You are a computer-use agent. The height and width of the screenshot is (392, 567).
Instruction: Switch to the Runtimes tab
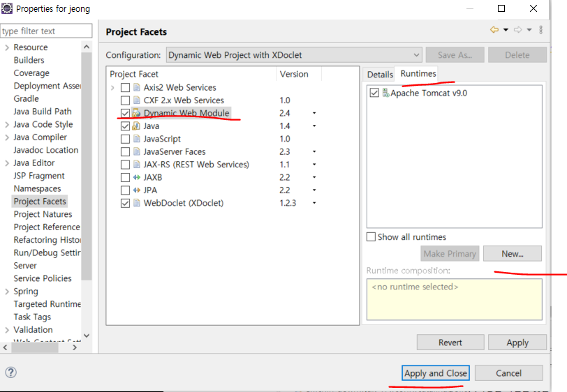coord(418,74)
